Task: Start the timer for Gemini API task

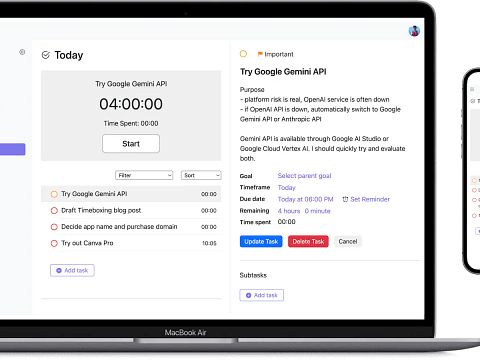Action: point(131,144)
